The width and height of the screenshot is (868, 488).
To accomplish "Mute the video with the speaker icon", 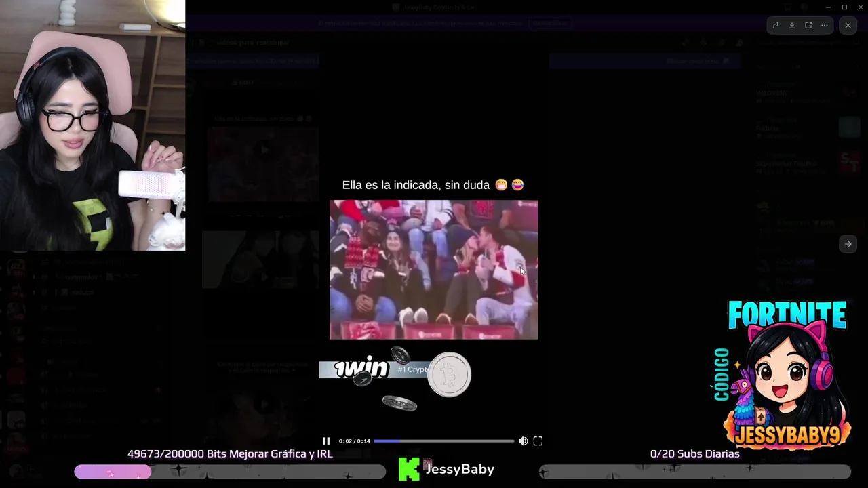I will 523,441.
